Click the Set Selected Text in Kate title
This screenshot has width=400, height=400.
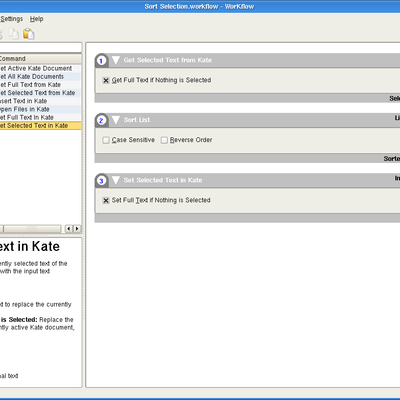163,180
